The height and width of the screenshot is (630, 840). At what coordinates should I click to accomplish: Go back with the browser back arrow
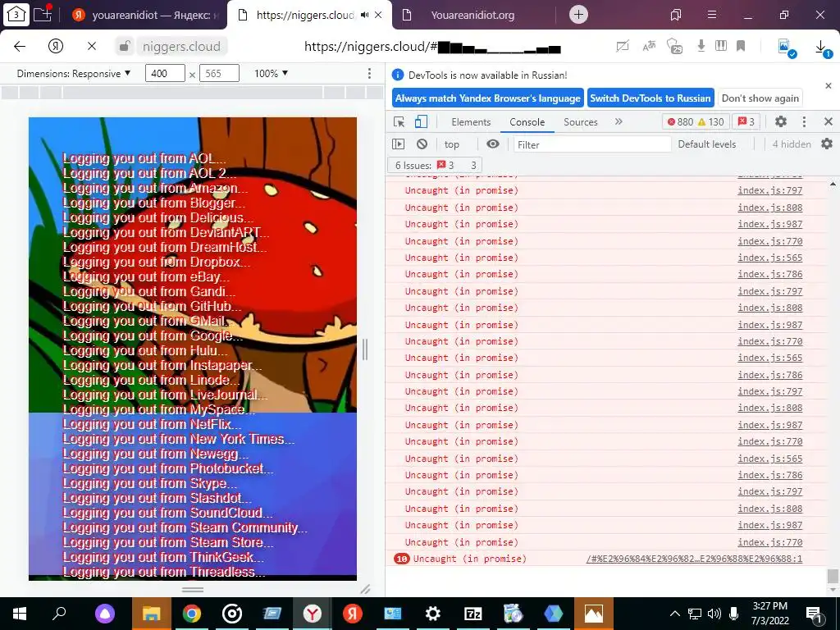click(20, 46)
